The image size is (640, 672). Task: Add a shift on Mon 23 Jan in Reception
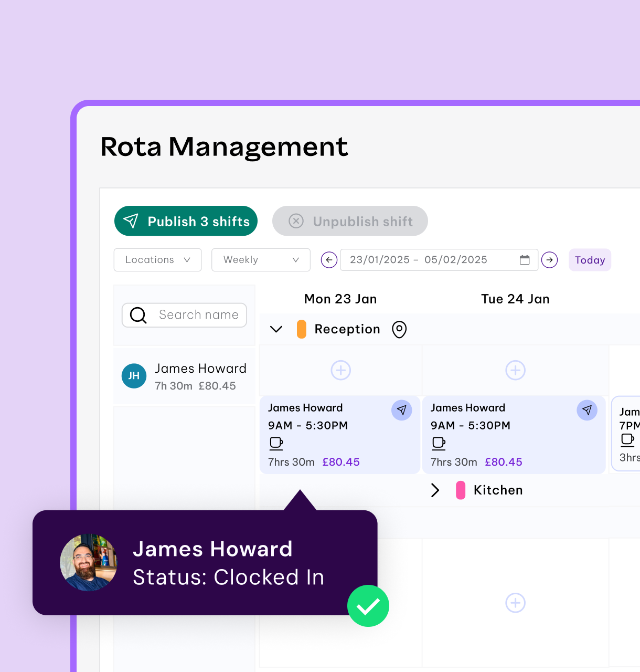pos(340,370)
